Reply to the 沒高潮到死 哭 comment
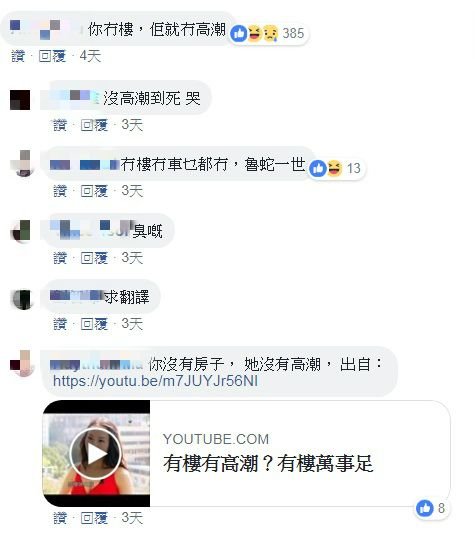475x533 pixels. point(94,125)
